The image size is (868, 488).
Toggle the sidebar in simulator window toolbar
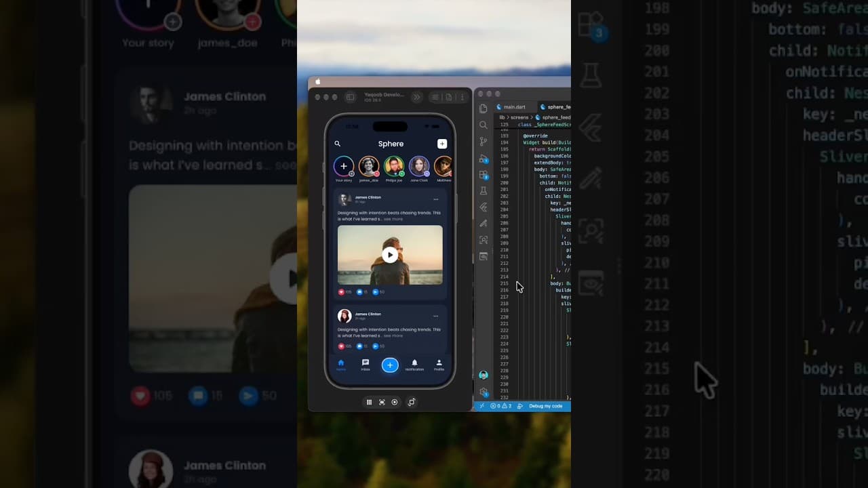[351, 97]
